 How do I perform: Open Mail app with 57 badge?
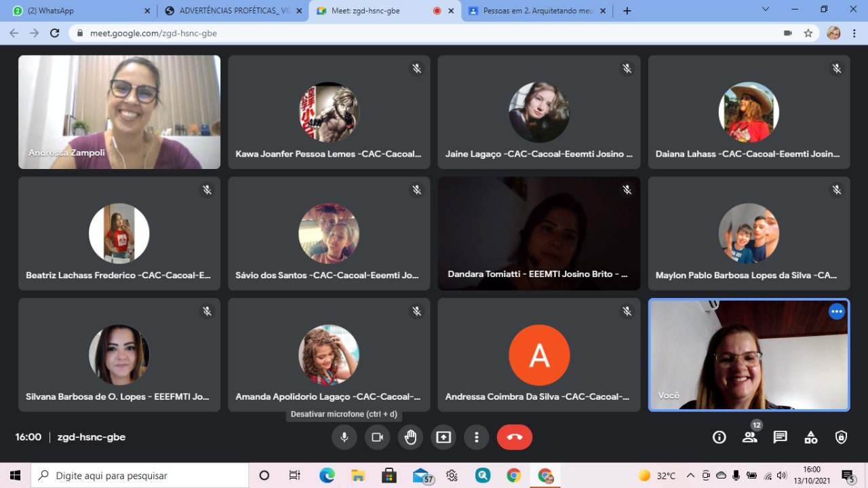(x=422, y=476)
